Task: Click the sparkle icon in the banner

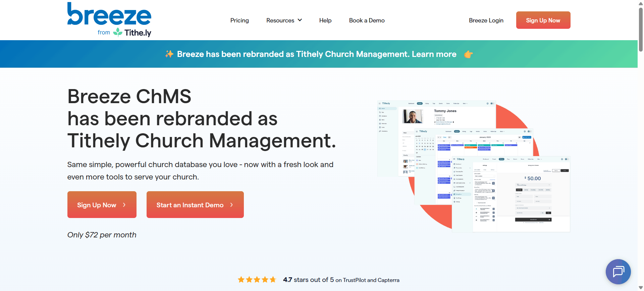Action: click(x=169, y=54)
